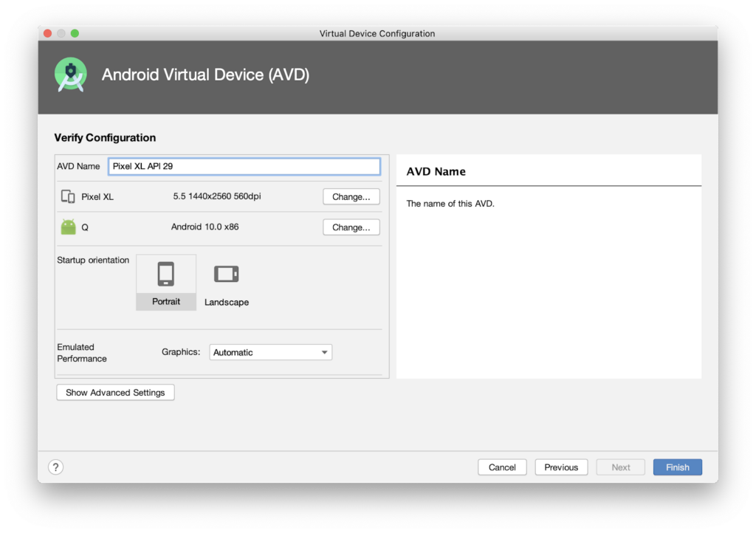Click the Pixel XL device icon
The height and width of the screenshot is (533, 756).
[68, 196]
